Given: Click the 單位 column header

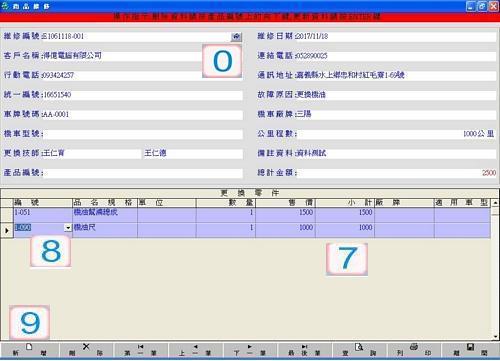Looking at the screenshot, I should [x=167, y=202].
